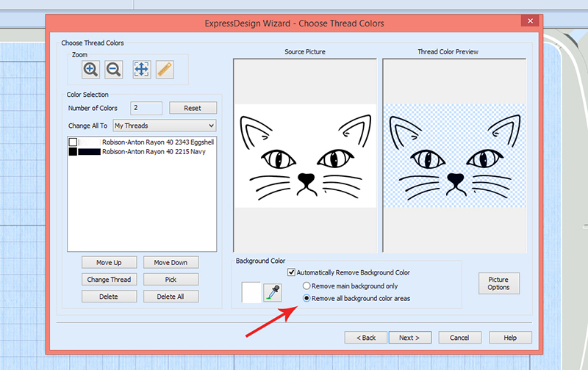Click the Move Up button

coord(109,263)
